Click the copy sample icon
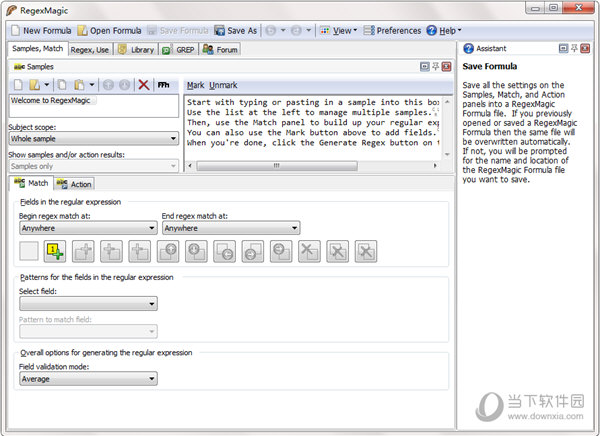 62,85
